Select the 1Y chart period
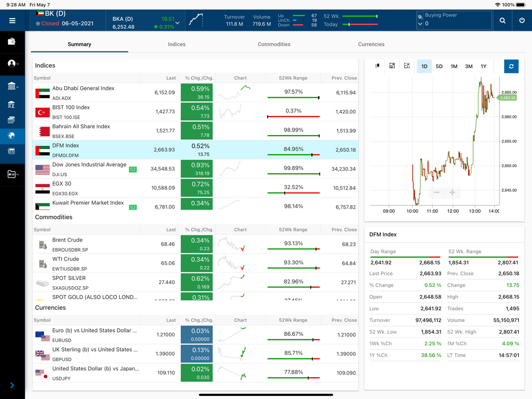532x399 pixels. pyautogui.click(x=484, y=66)
